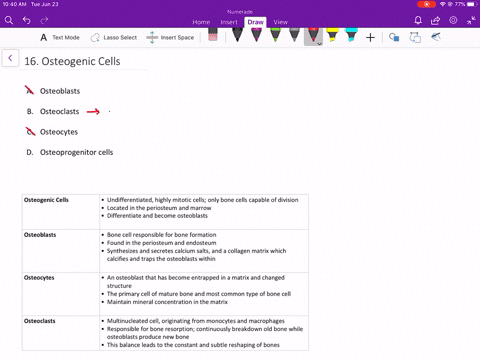The image size is (480, 360).
Task: Open the search magnifier icon
Action: (9, 21)
